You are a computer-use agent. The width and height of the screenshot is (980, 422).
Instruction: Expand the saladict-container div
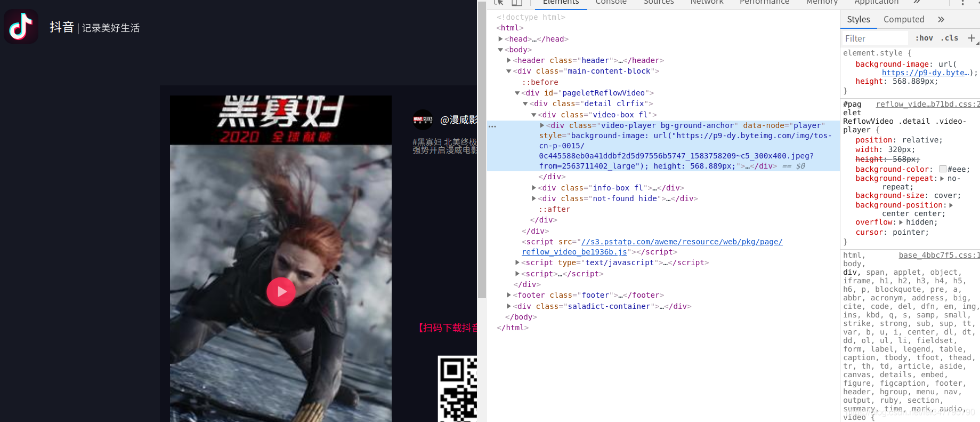(509, 306)
